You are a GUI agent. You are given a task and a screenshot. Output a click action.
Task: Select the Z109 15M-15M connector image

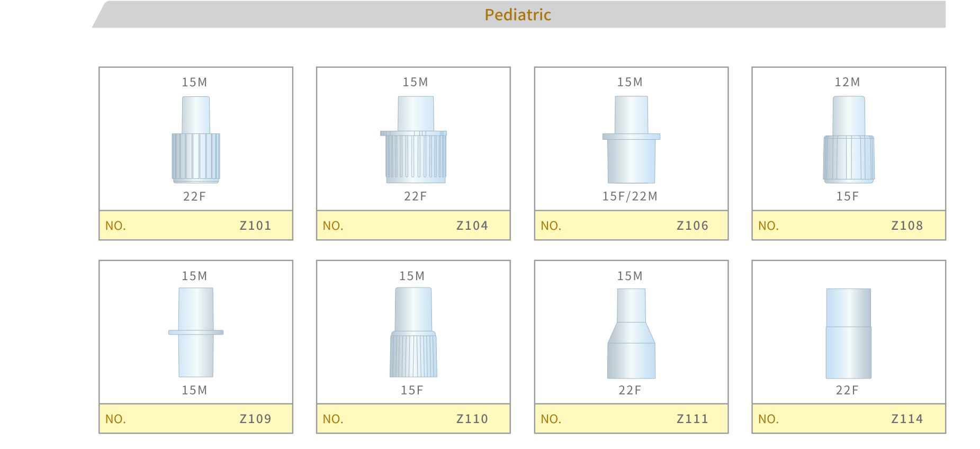(196, 333)
